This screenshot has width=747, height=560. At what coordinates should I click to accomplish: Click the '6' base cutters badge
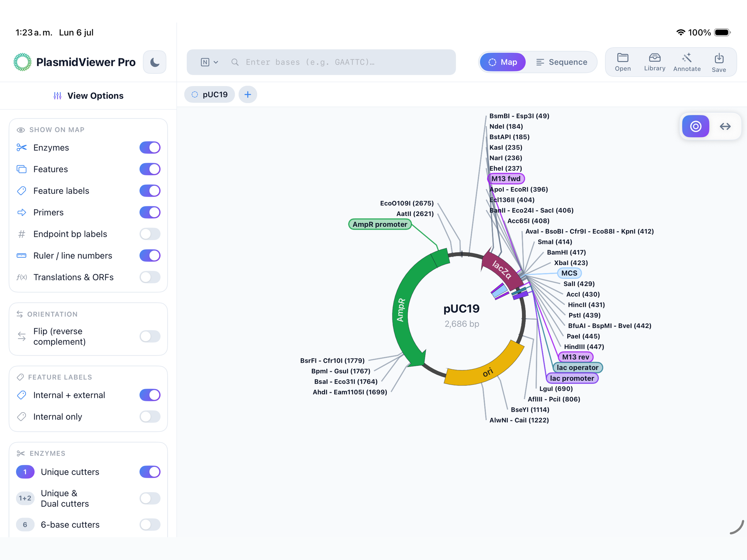click(x=25, y=524)
